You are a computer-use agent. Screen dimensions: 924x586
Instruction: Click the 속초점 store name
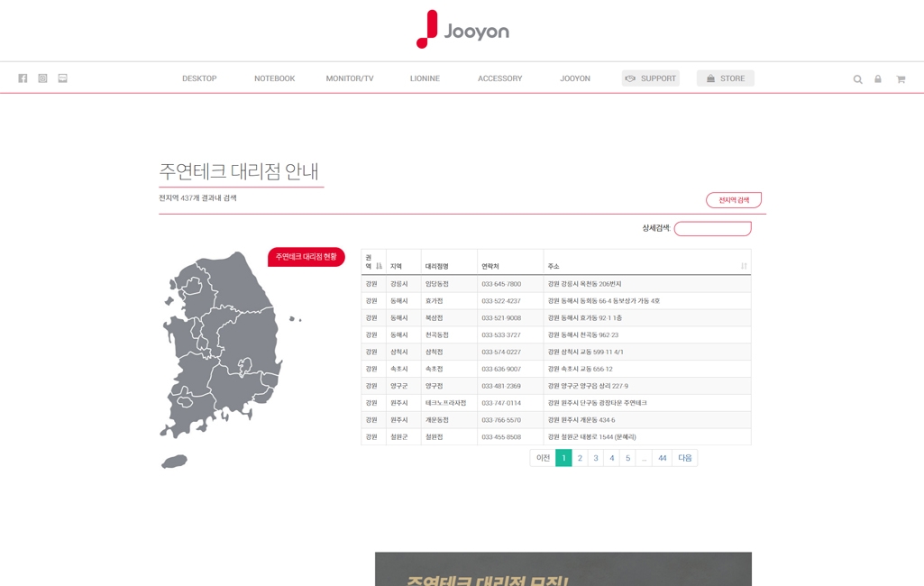click(434, 369)
